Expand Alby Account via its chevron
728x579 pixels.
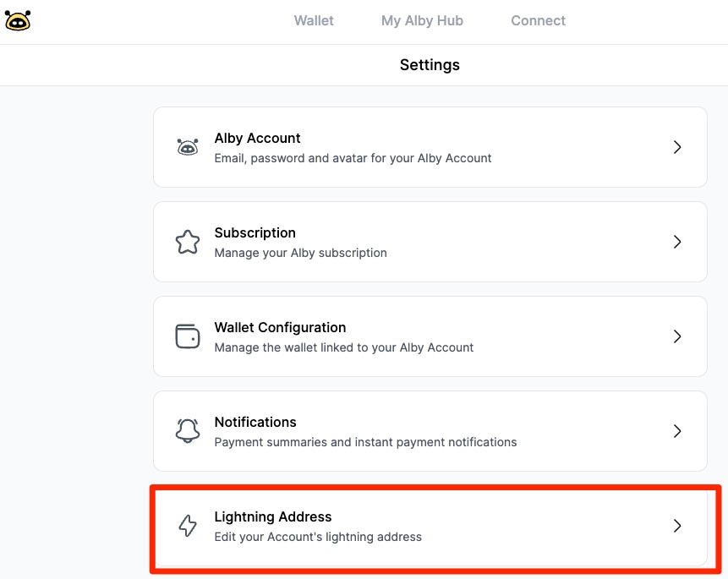point(677,147)
